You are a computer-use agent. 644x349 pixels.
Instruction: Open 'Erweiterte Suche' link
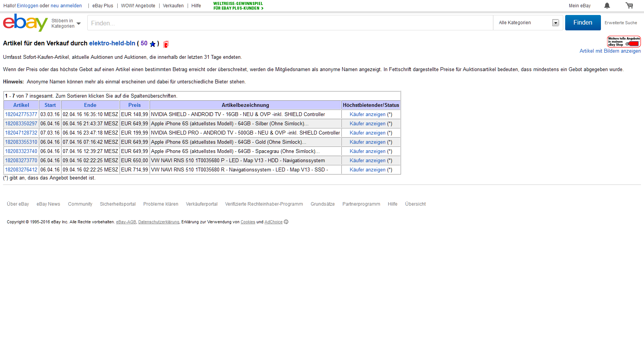pyautogui.click(x=621, y=23)
